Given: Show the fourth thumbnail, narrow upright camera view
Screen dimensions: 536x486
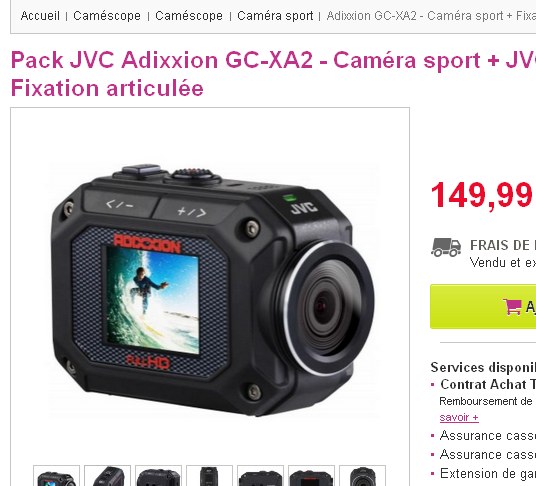Looking at the screenshot, I should click(209, 475).
